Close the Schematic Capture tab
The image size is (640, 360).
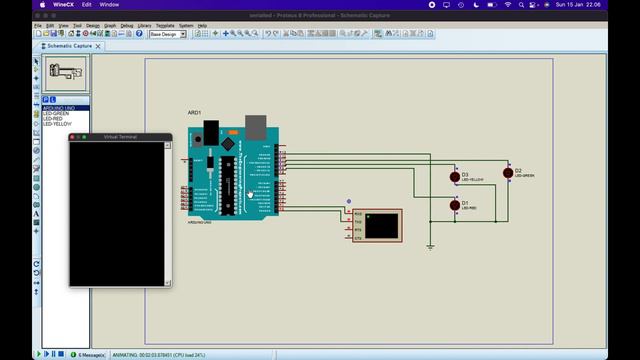(98, 47)
